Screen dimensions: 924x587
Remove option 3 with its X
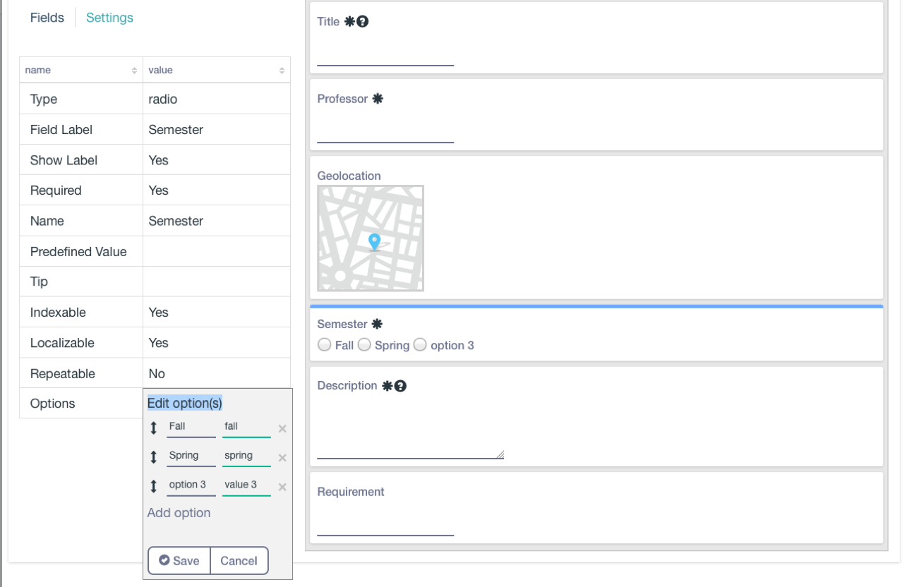click(282, 487)
